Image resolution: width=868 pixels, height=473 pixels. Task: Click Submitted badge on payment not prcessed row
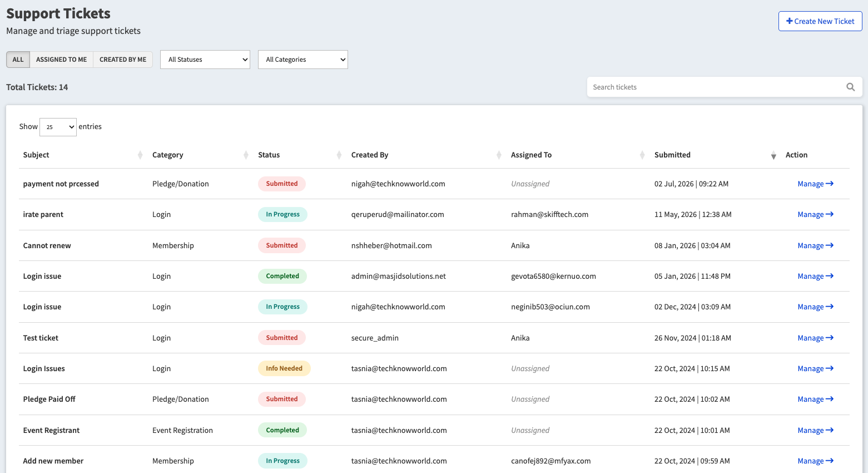282,184
